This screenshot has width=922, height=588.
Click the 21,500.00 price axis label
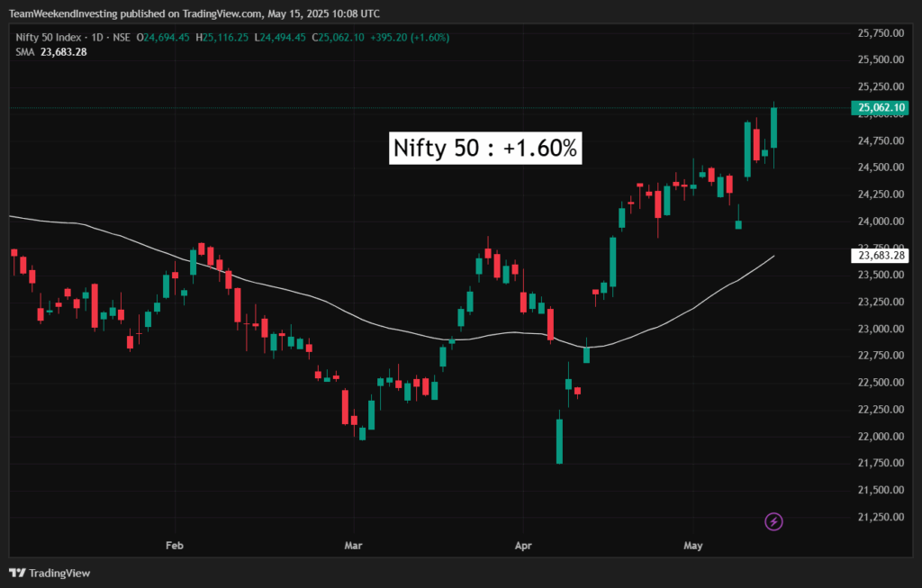click(x=881, y=490)
